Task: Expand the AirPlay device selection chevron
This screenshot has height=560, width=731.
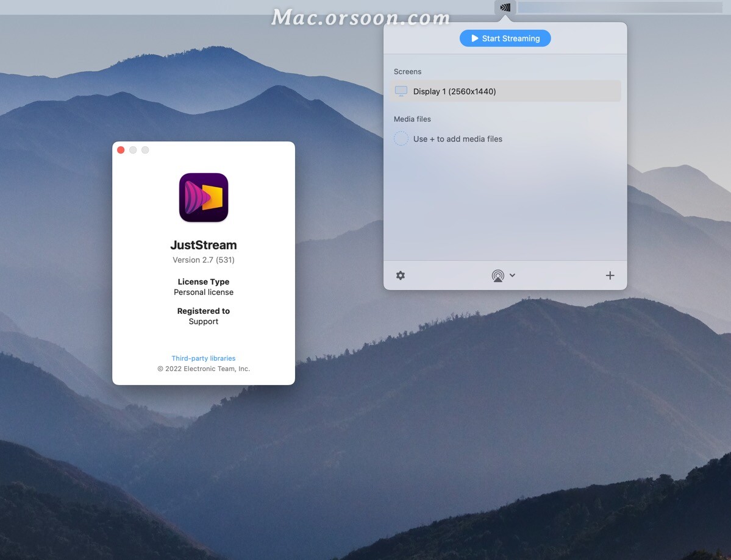Action: (x=511, y=275)
